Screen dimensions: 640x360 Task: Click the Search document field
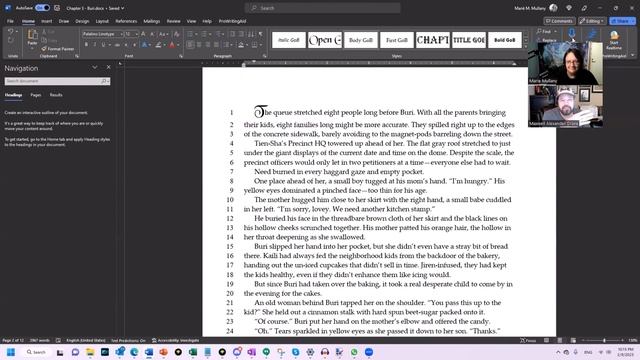pos(57,81)
